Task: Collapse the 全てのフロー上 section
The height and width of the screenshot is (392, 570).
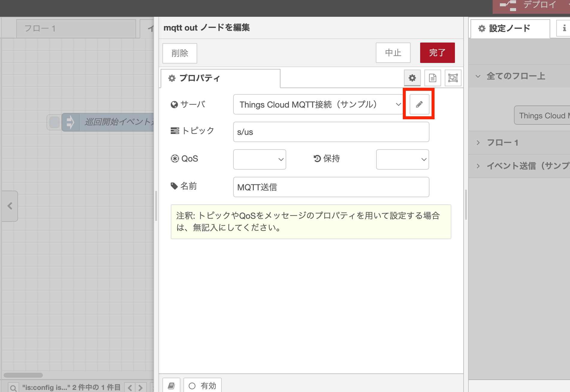Action: pos(519,76)
